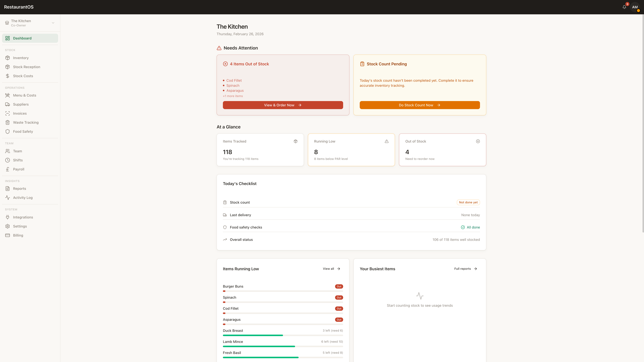Viewport: 644px width, 362px height.
Task: Click the Fresh Basil stock level bar
Action: [x=283, y=357]
